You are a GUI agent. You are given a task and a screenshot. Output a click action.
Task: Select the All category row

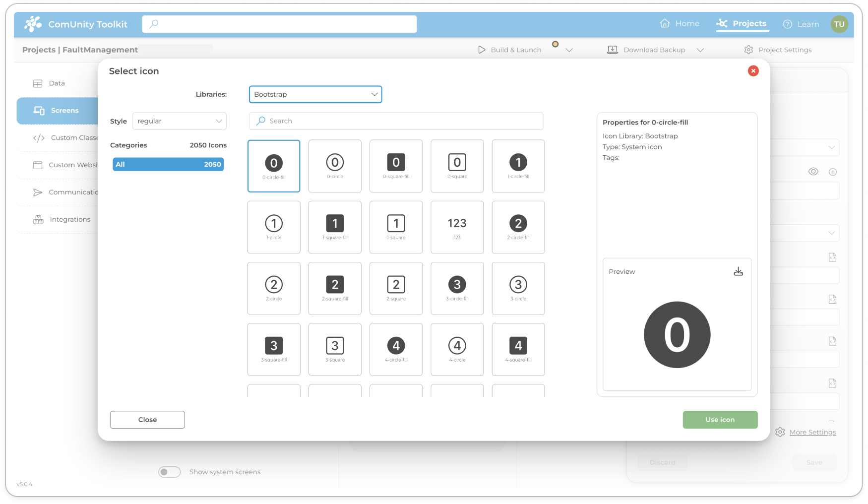168,164
